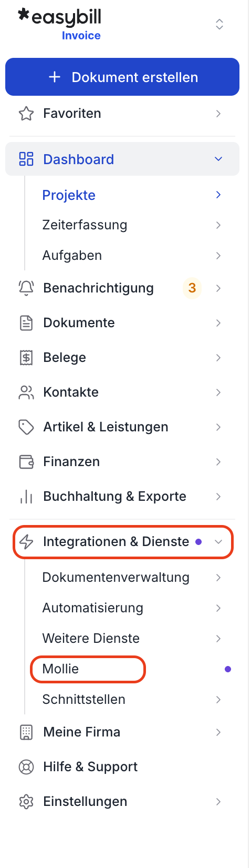
Task: Click the Hilfe & Support lifebuoy icon
Action: point(26,766)
